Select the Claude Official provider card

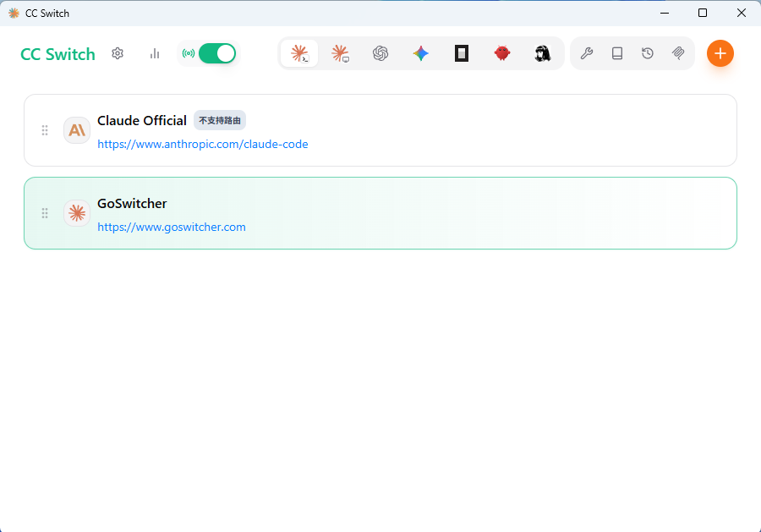[x=380, y=130]
